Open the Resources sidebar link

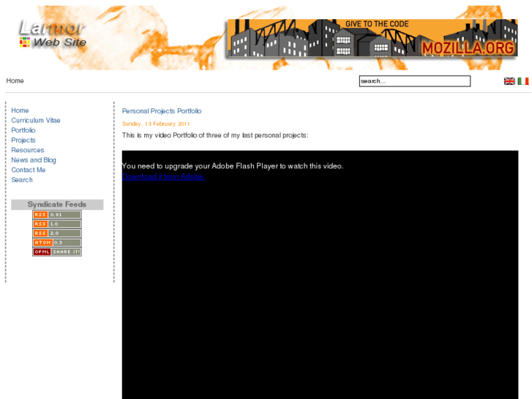point(28,150)
